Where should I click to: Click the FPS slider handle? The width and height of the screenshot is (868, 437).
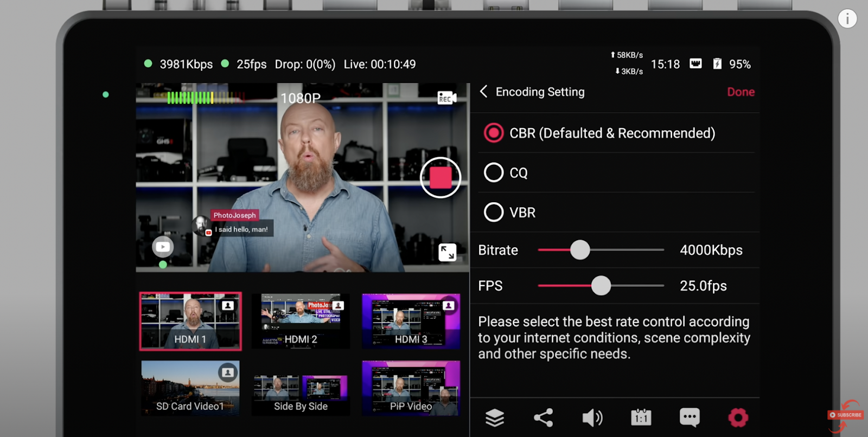(x=601, y=286)
